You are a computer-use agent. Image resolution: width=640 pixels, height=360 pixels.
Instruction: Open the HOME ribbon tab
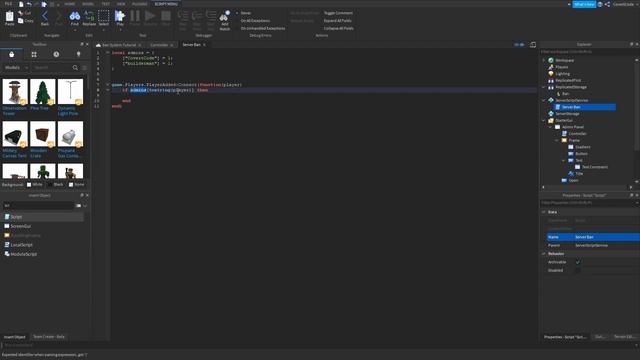click(x=69, y=4)
